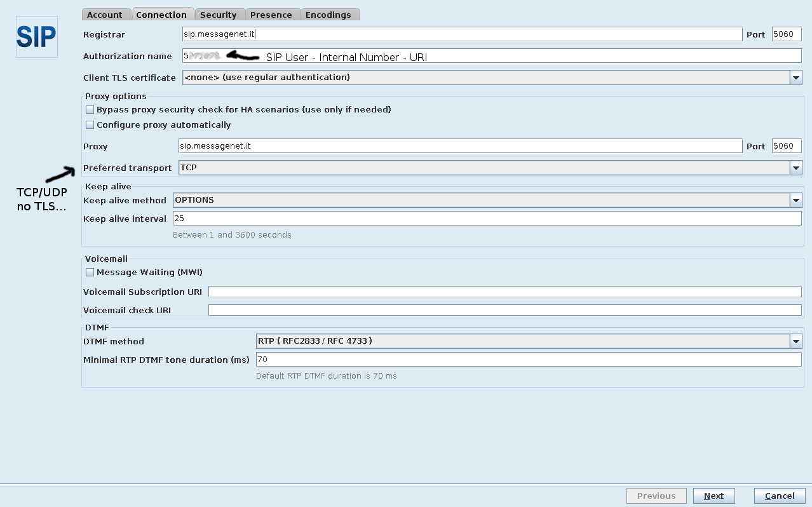The image size is (812, 507).
Task: Click the SIP logo icon
Action: pos(36,37)
